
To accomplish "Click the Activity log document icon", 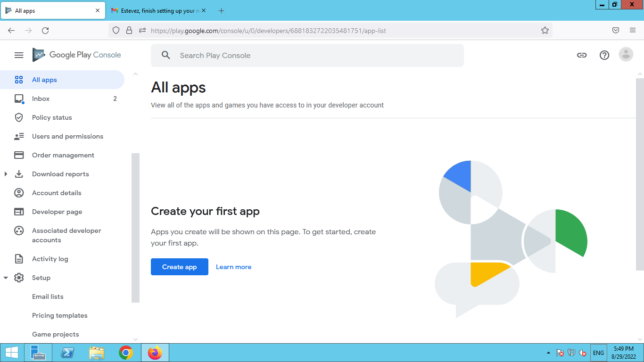I will point(19,259).
